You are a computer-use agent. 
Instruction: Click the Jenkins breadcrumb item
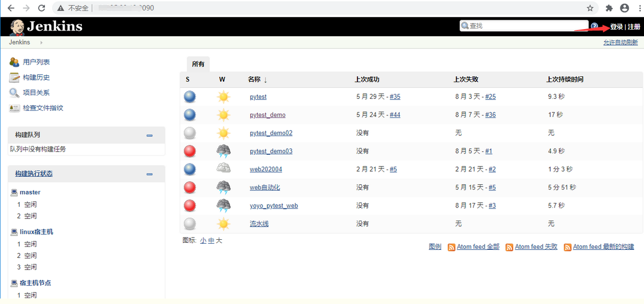coord(19,42)
